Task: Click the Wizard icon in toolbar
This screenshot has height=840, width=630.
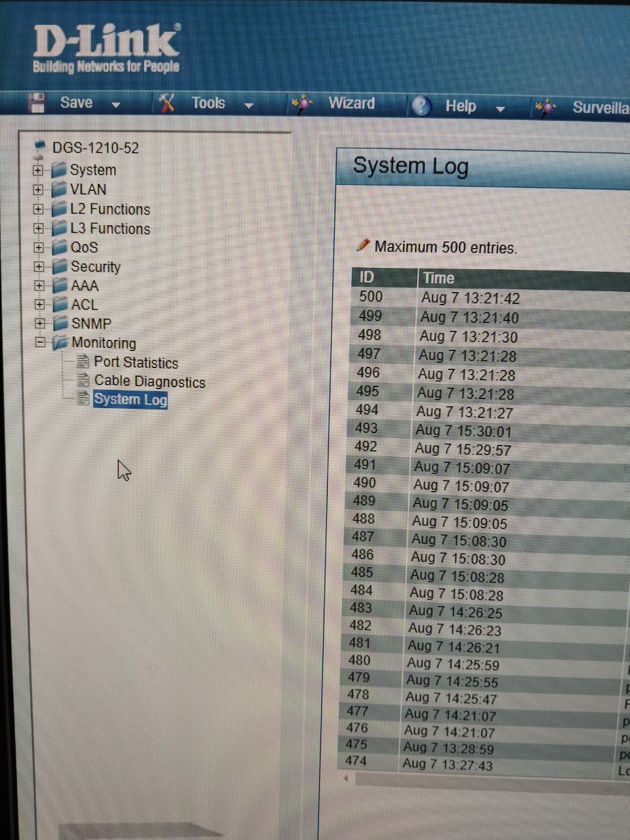Action: pos(302,104)
